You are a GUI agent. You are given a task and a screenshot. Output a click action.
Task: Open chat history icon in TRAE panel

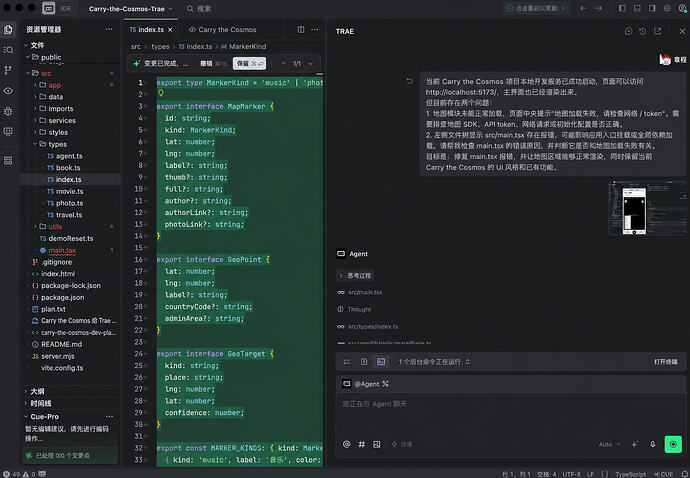642,31
